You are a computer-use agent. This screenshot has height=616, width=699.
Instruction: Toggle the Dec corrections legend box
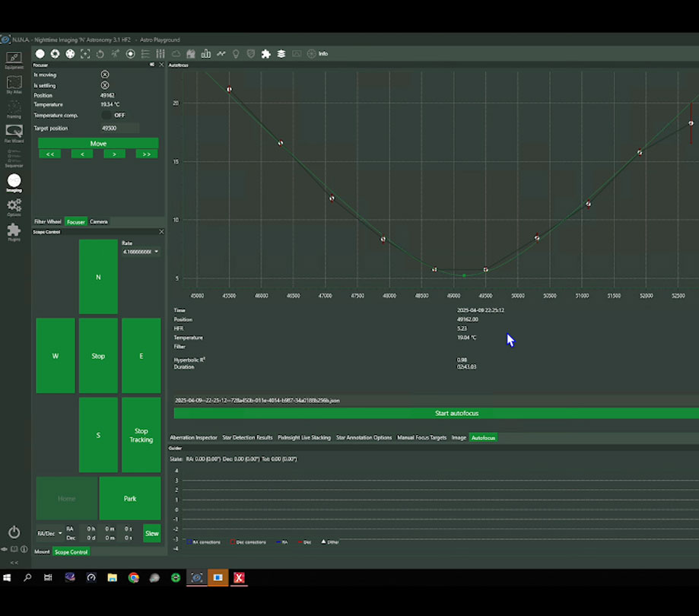(233, 542)
